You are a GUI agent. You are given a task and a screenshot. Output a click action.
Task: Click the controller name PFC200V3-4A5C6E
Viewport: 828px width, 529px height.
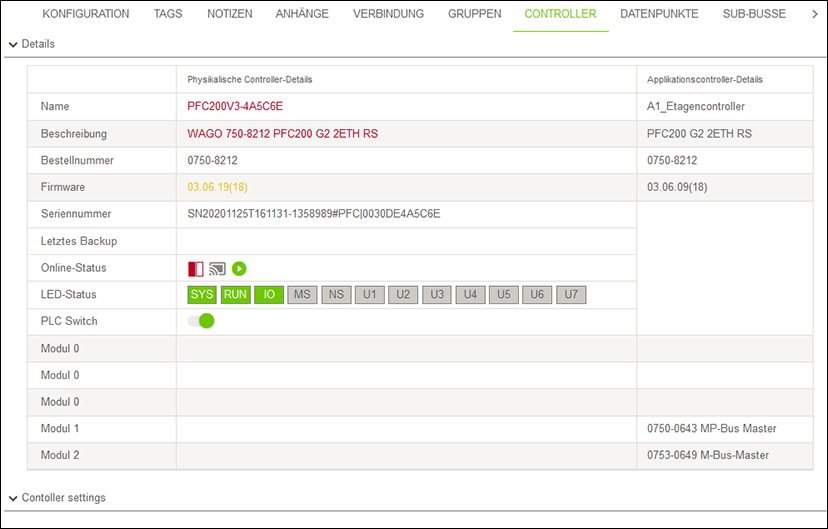point(235,106)
